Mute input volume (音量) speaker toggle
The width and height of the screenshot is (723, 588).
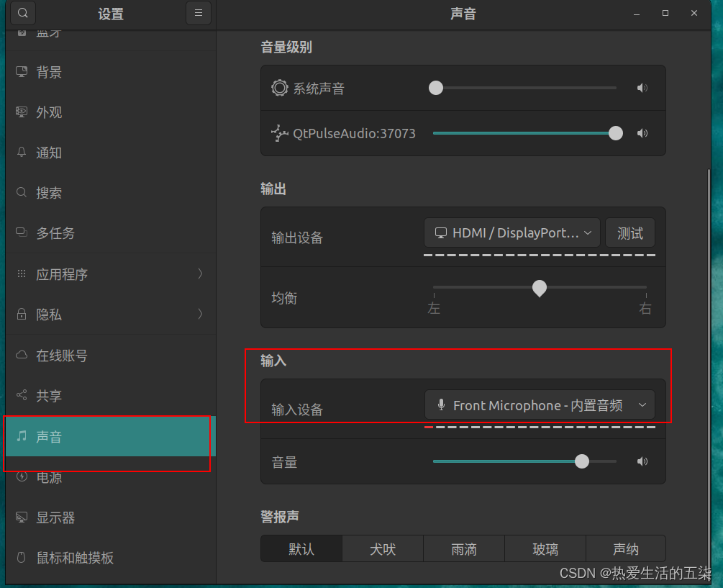pyautogui.click(x=642, y=461)
